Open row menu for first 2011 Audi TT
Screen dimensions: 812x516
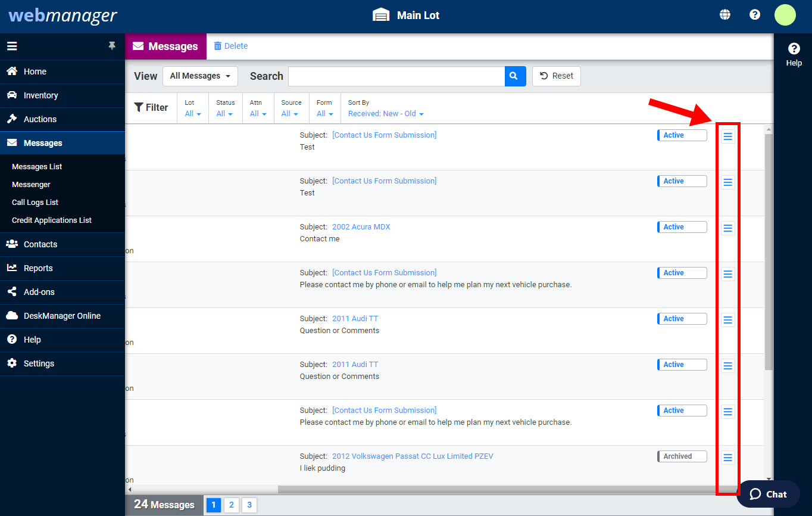pos(727,320)
